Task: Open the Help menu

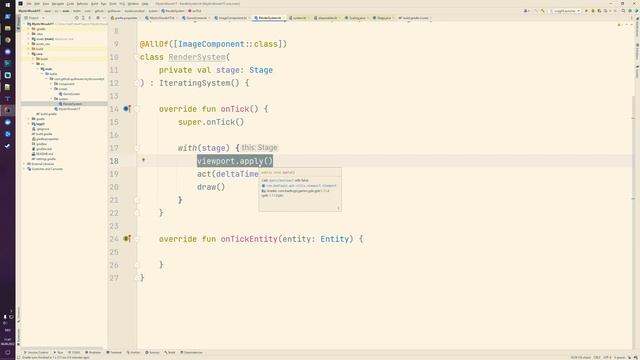Action: (145, 4)
